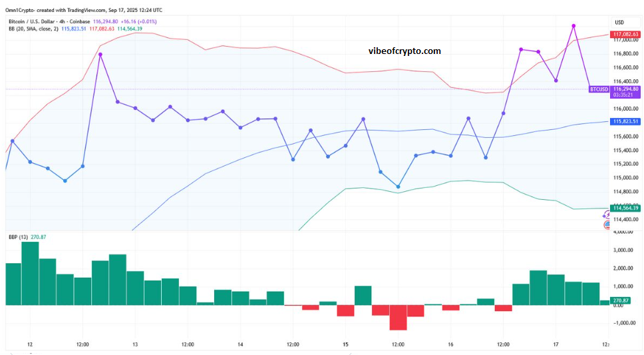
Task: Click date label 17 on time axis
Action: [x=556, y=344]
